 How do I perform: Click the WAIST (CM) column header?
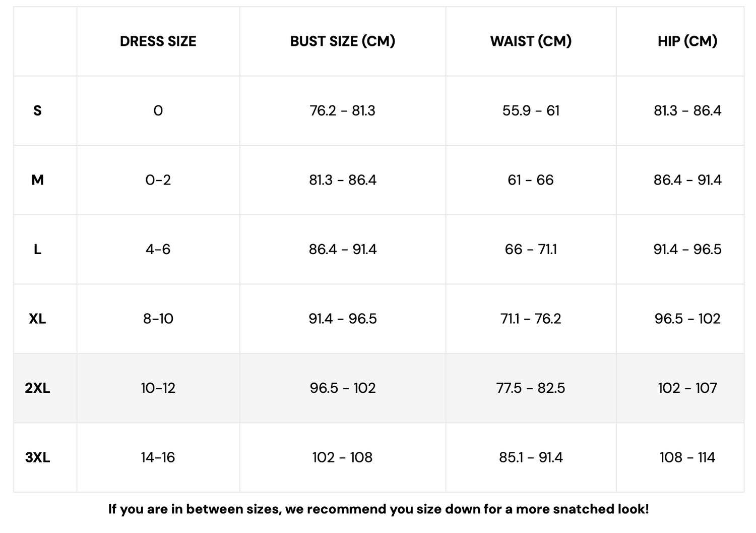pos(531,41)
